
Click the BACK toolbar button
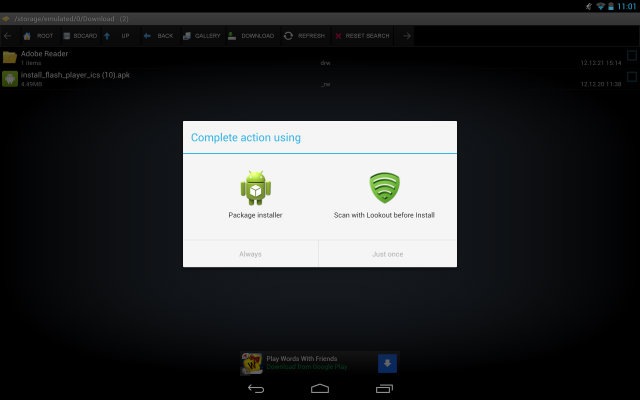pos(158,36)
